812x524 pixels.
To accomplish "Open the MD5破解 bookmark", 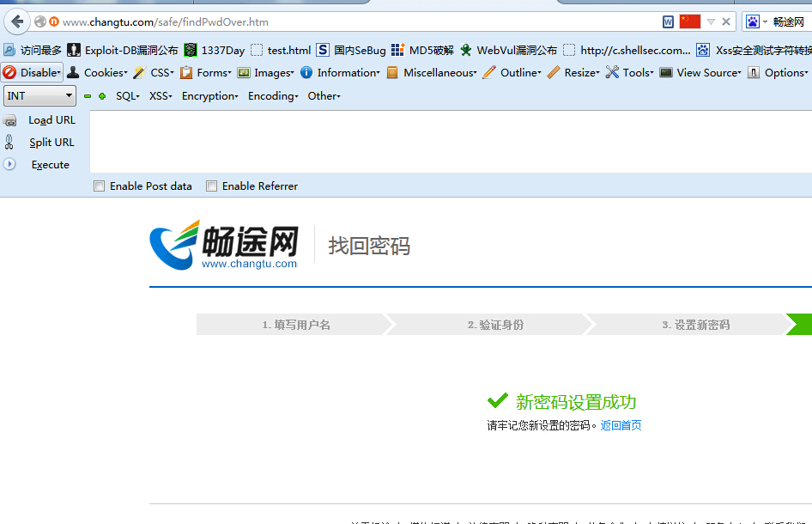I will (422, 51).
